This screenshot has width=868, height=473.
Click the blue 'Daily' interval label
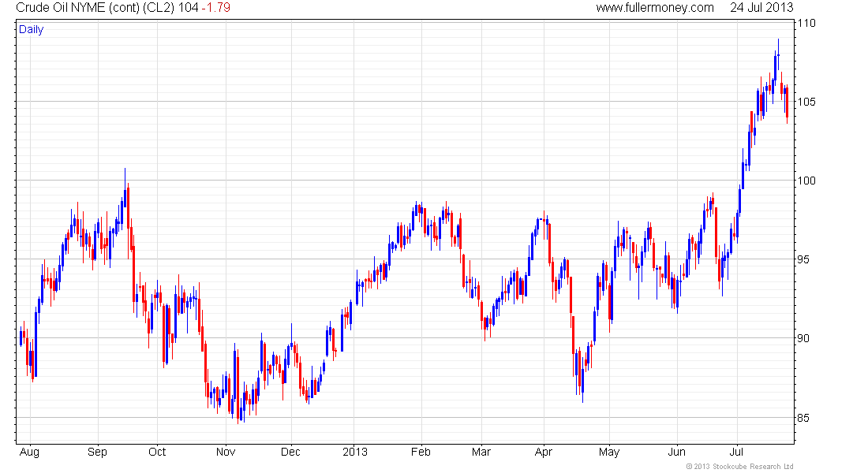click(31, 29)
